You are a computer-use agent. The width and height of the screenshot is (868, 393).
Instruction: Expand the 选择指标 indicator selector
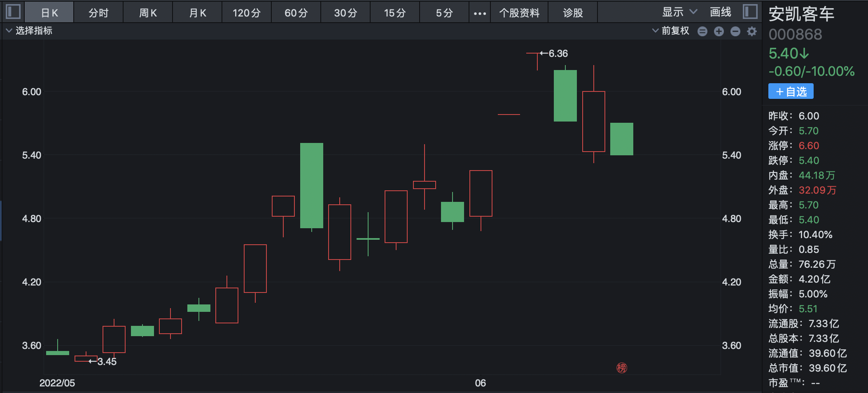pos(29,31)
